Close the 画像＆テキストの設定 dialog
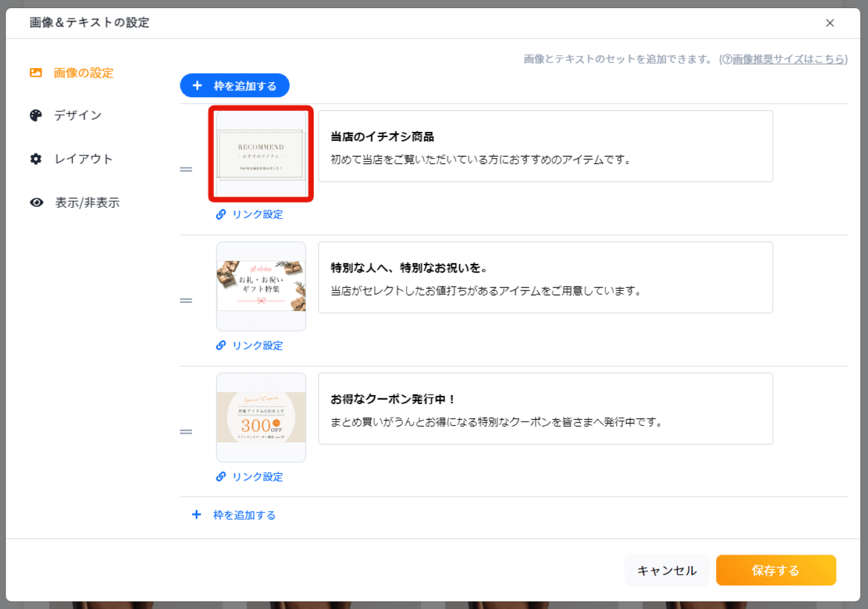Viewport: 868px width, 609px height. click(x=830, y=23)
